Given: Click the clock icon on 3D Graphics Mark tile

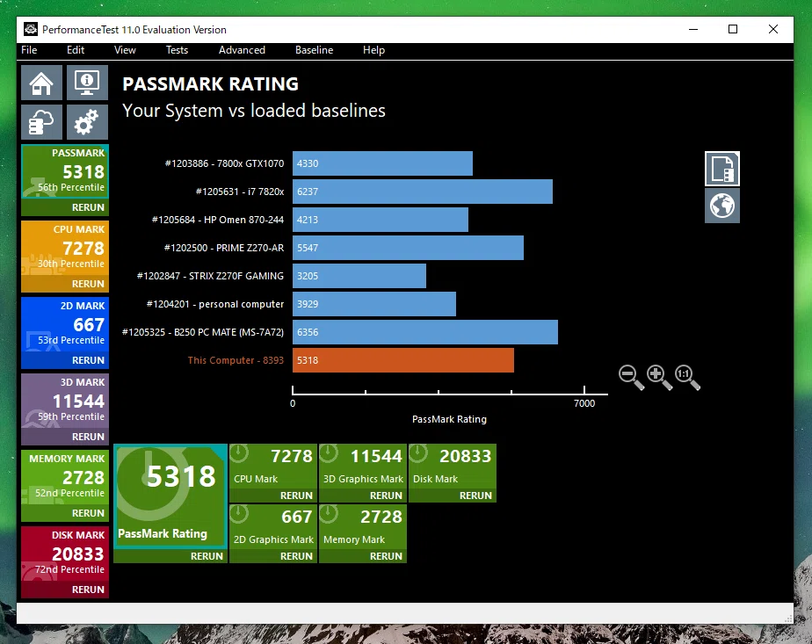Looking at the screenshot, I should (329, 453).
